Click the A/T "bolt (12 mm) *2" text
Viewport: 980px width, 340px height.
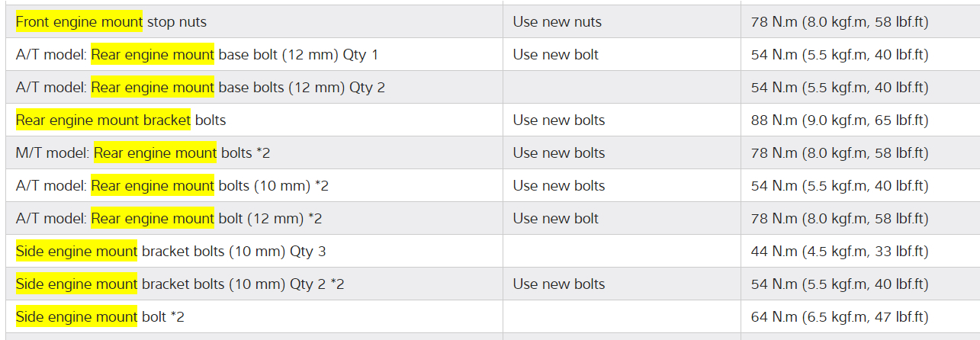[270, 219]
